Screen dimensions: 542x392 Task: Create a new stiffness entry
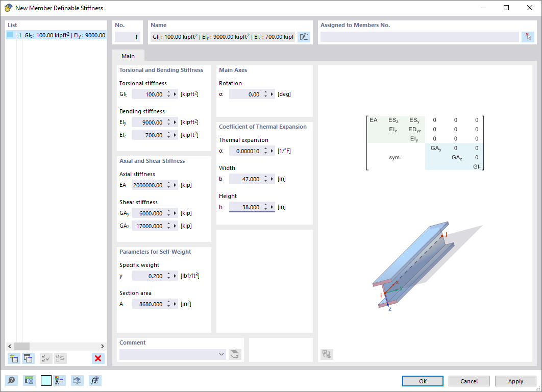point(14,358)
